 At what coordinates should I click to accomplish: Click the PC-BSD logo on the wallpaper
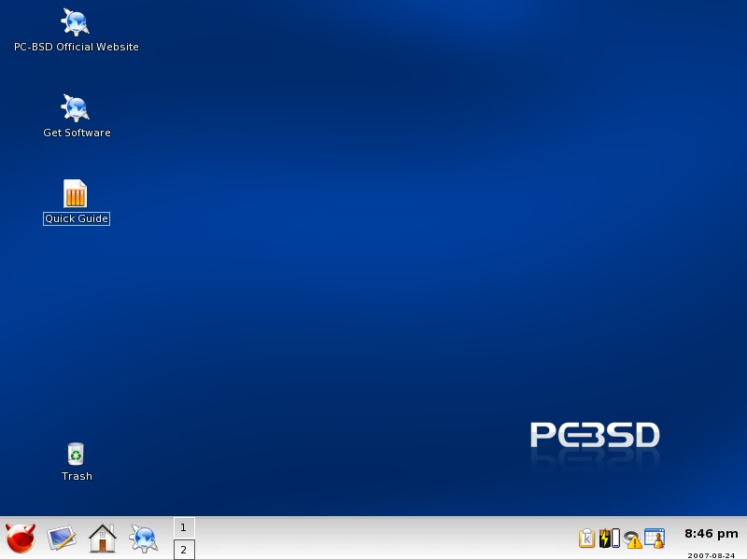[x=595, y=436]
